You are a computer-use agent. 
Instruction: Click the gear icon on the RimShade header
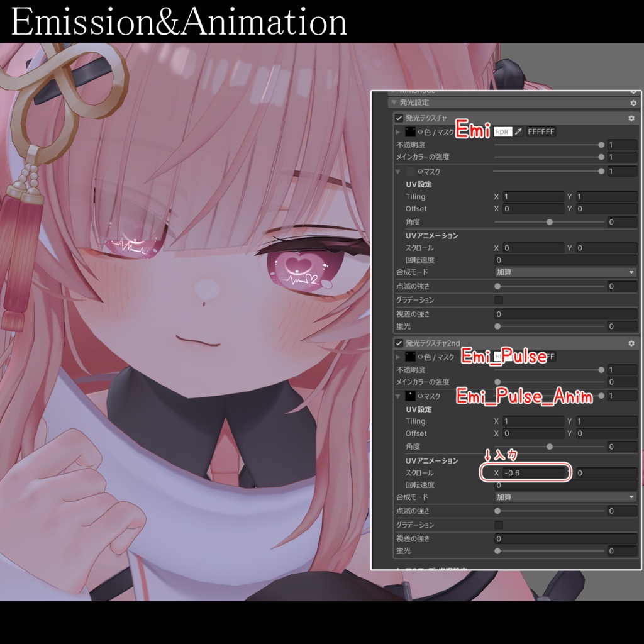tap(634, 91)
